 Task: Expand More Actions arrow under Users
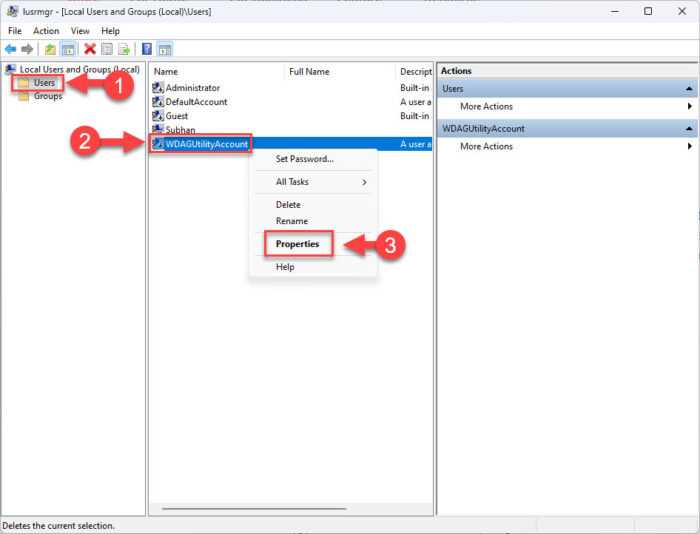pyautogui.click(x=690, y=106)
